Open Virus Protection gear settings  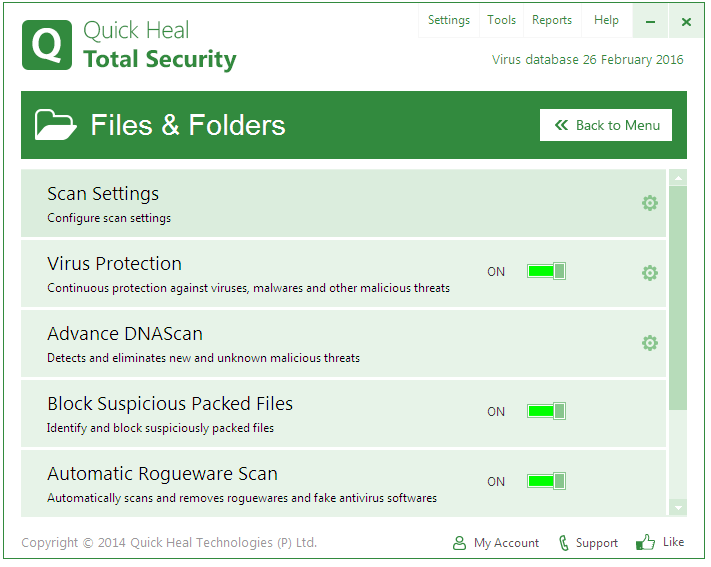pos(650,273)
